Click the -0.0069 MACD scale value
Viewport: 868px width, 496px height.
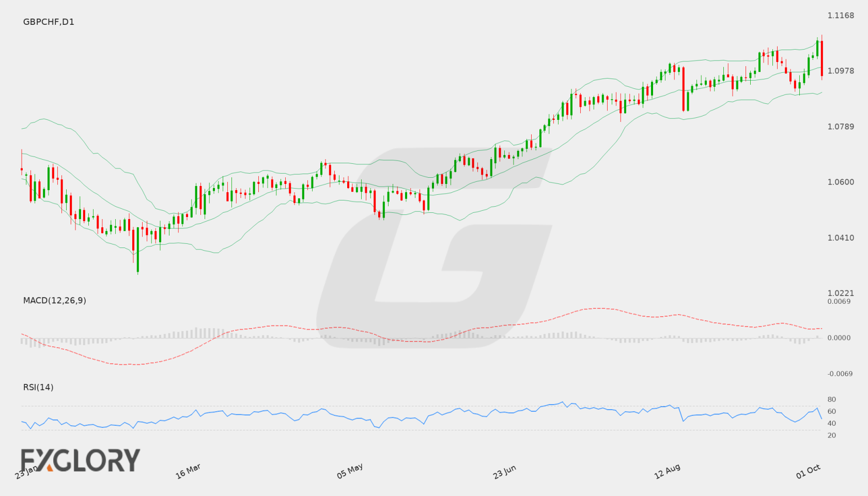point(840,374)
